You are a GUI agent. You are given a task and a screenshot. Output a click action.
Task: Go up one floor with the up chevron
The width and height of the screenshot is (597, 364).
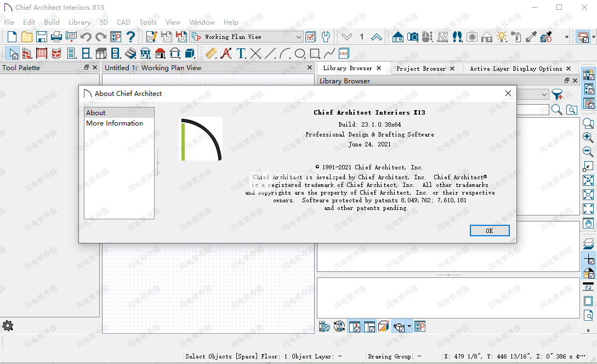coord(377,37)
